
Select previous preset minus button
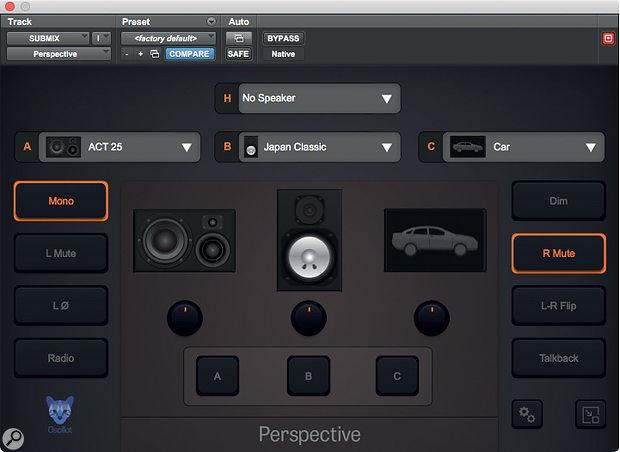tap(127, 54)
